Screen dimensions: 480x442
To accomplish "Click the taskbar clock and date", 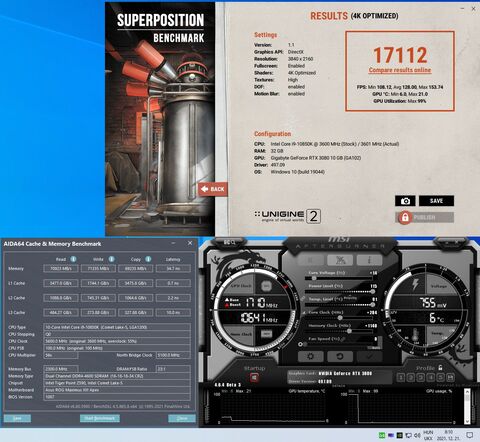I will pos(449,435).
